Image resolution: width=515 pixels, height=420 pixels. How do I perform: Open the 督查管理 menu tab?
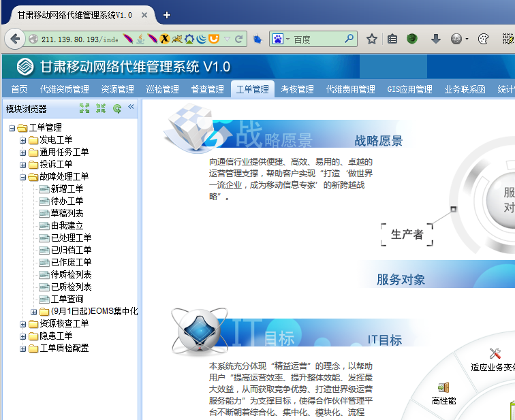pos(208,89)
